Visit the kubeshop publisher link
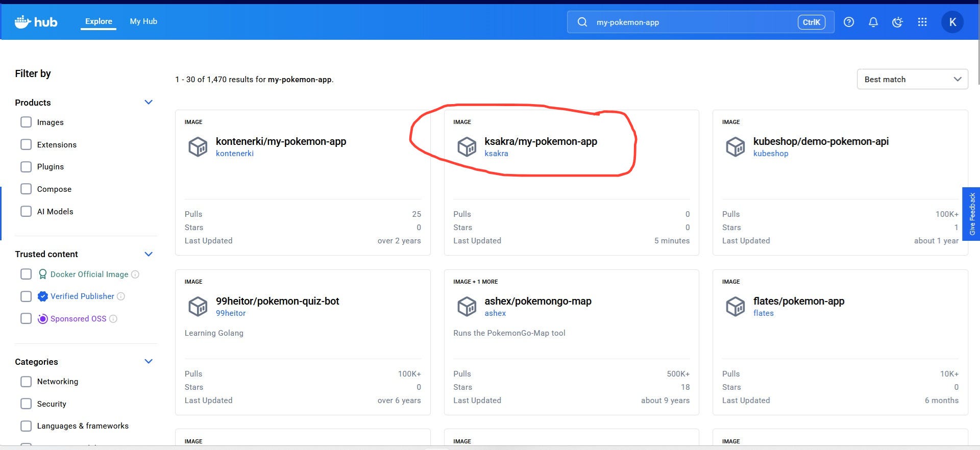Viewport: 980px width, 450px height. 771,154
